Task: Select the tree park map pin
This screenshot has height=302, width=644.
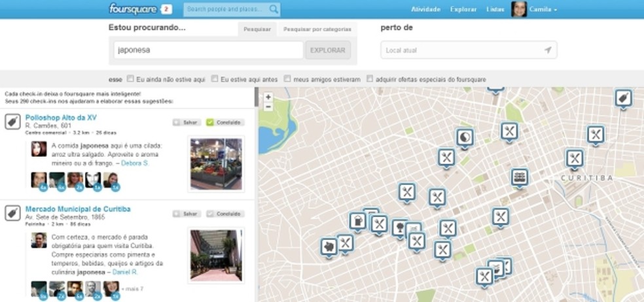Action: point(399,227)
